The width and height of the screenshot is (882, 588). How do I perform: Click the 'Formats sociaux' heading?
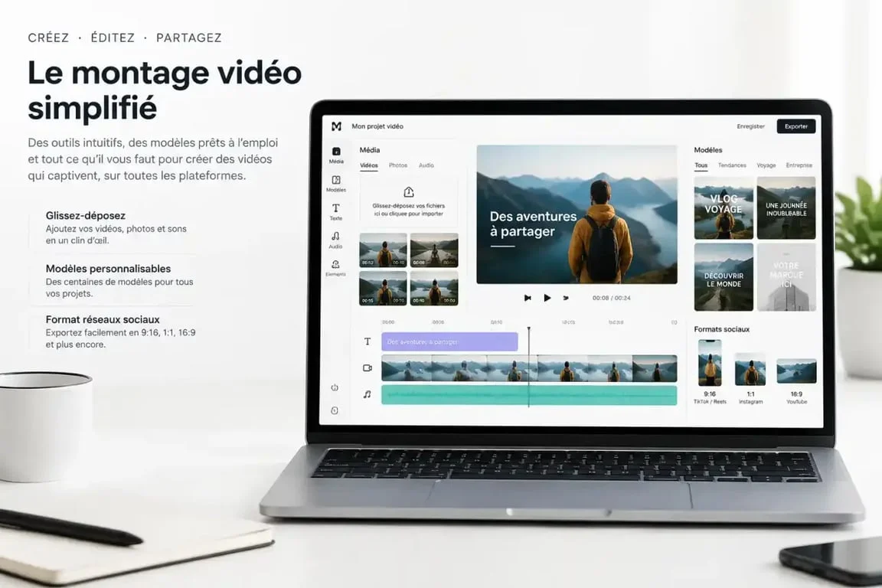pyautogui.click(x=722, y=329)
